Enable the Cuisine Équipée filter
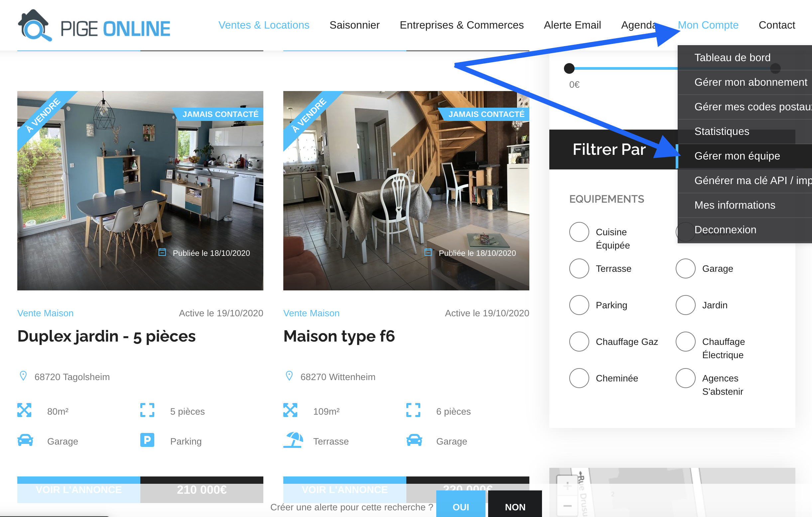 pyautogui.click(x=579, y=232)
